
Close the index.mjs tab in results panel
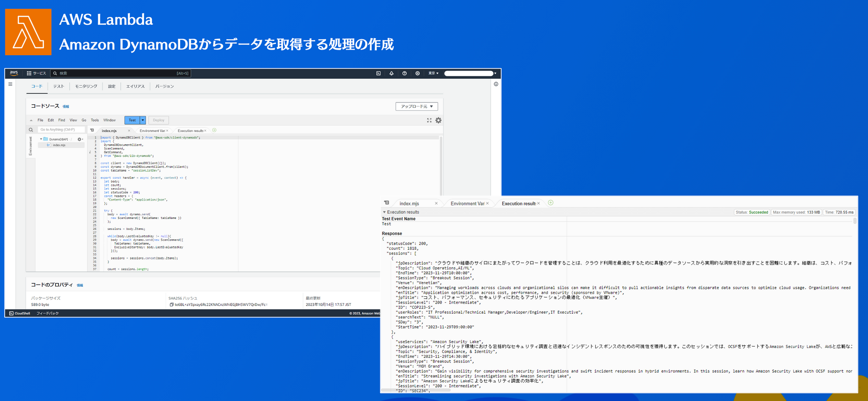pos(436,203)
